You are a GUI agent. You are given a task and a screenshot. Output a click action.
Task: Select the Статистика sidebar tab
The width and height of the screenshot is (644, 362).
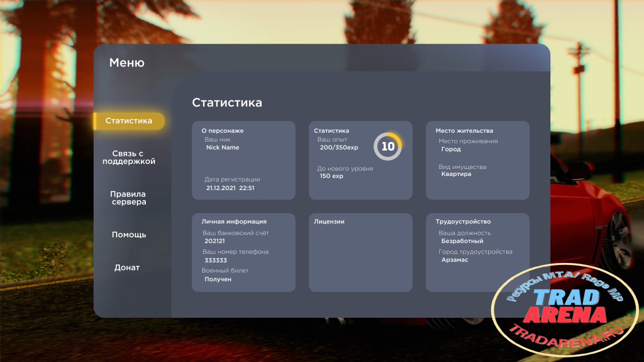(x=129, y=121)
